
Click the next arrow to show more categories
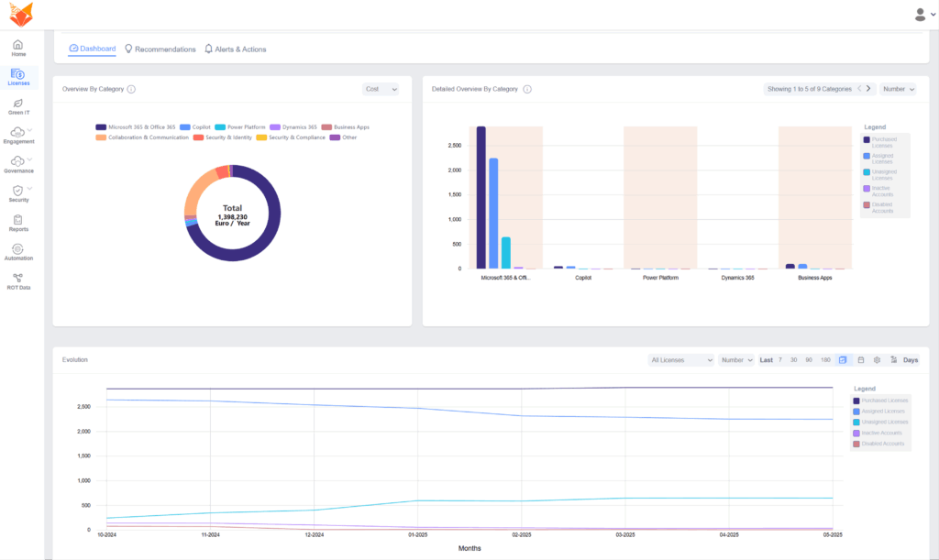pyautogui.click(x=868, y=89)
